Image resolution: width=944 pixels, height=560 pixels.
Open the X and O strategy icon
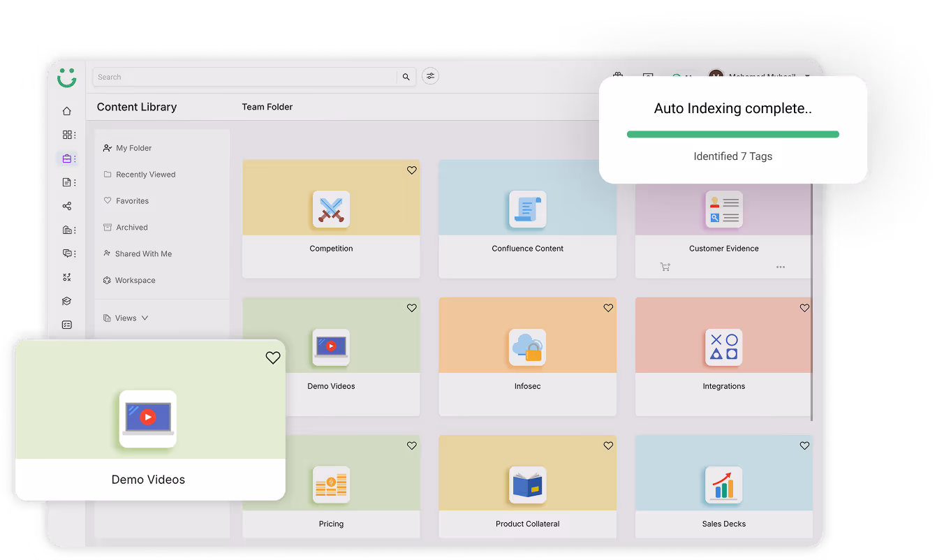(67, 277)
